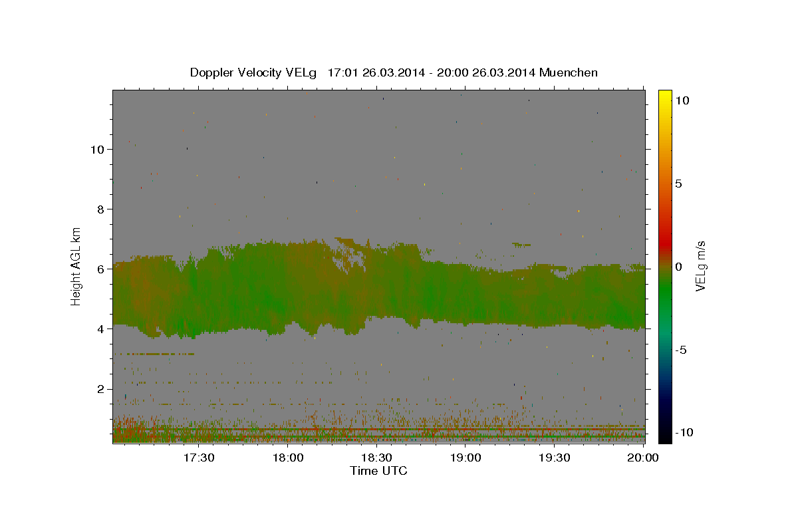Click the 18:30 time tick label
The width and height of the screenshot is (798, 532).
click(x=376, y=458)
